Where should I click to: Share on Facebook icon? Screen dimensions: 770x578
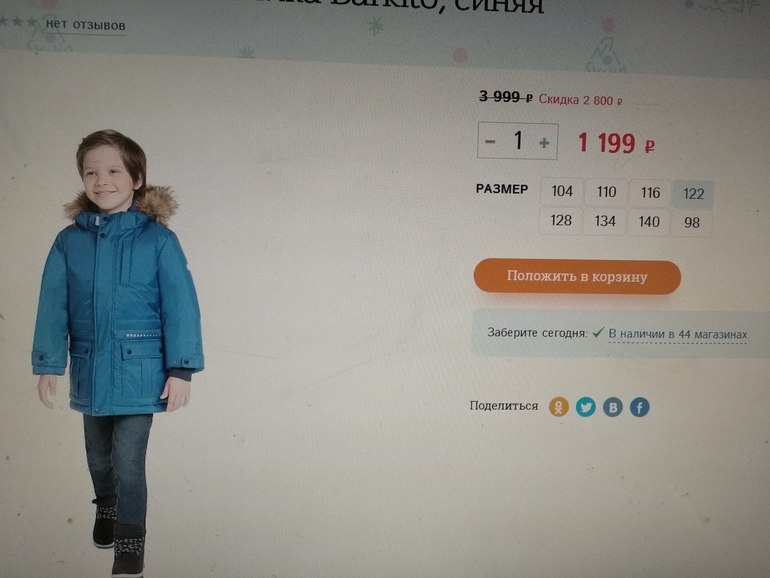[639, 407]
